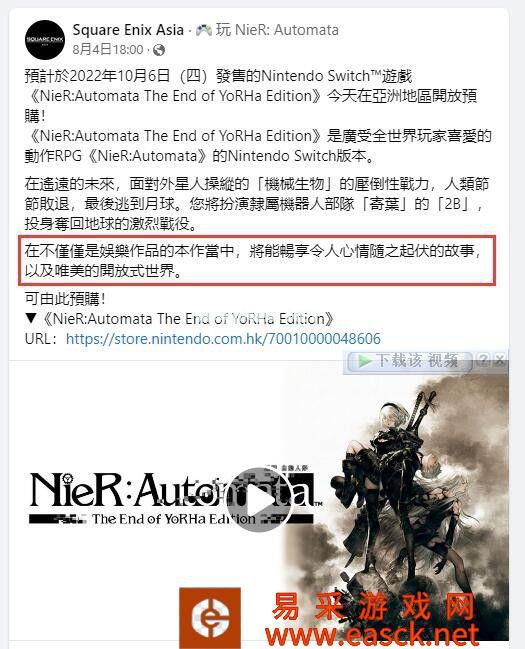Click the triangle bullet before edition title
The height and width of the screenshot is (649, 525).
(31, 319)
